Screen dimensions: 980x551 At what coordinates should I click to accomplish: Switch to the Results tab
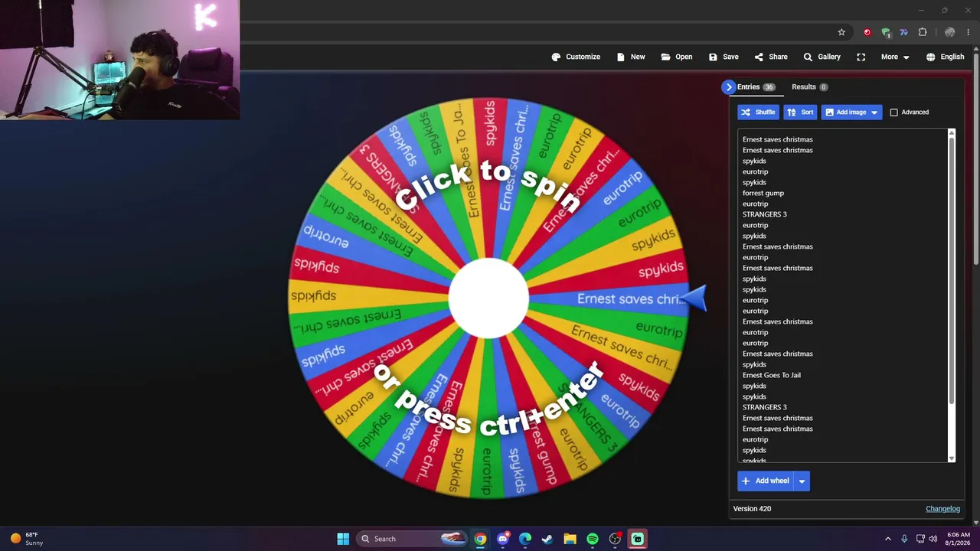[x=809, y=87]
